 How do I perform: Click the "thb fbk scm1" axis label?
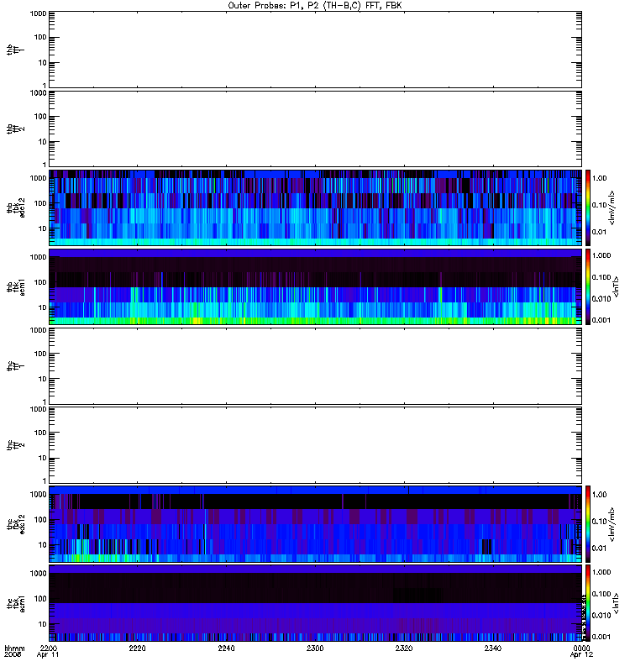click(x=15, y=286)
